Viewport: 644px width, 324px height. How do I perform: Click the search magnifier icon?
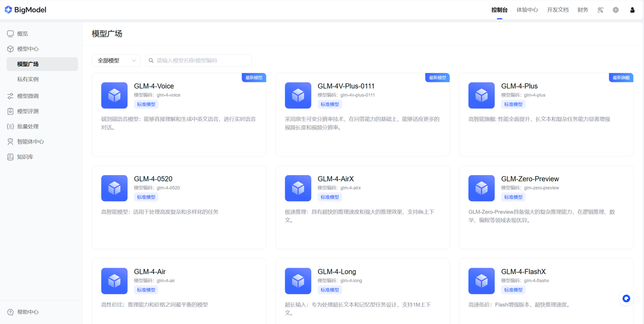coord(151,60)
